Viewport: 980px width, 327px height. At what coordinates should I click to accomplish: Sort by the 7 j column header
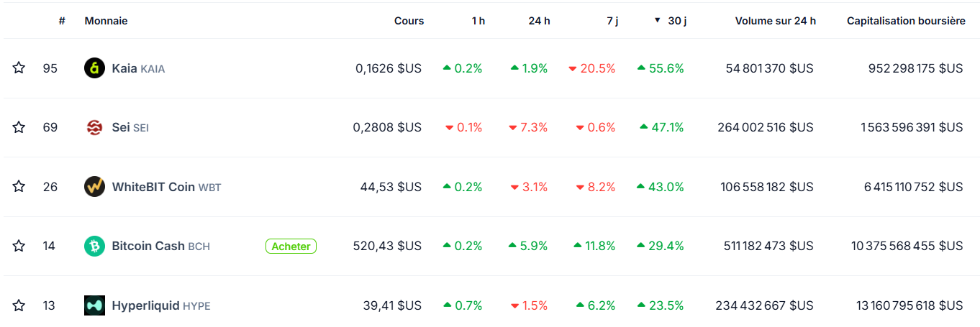(612, 21)
